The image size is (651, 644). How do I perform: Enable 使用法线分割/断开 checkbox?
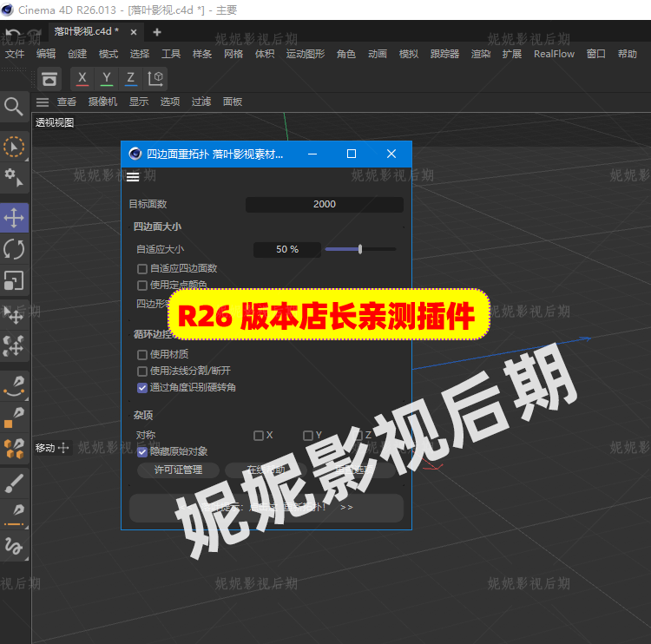142,371
